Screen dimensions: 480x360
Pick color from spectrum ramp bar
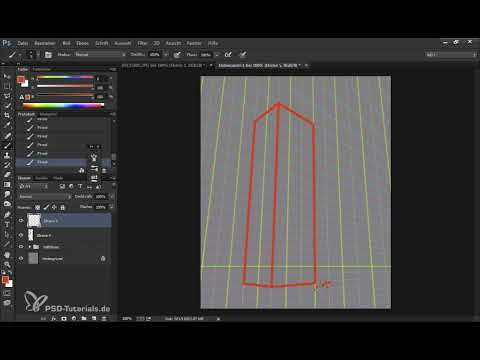coord(63,106)
